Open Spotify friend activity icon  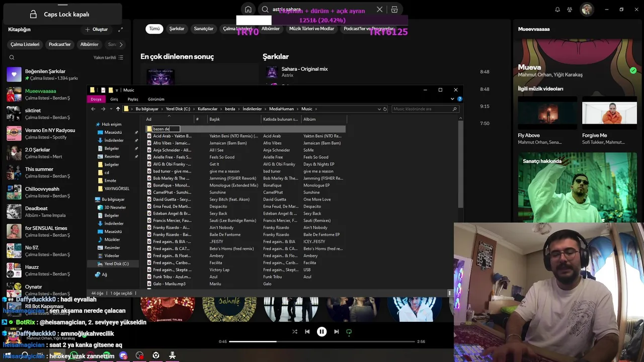click(x=570, y=10)
